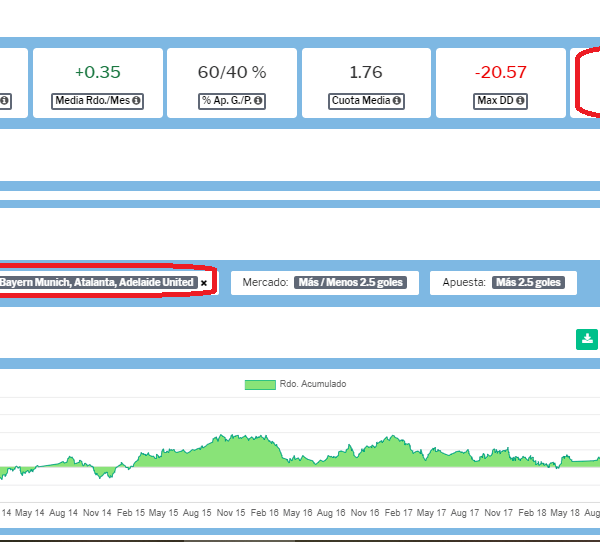Click the Más / Menos 2.5 goles tag
Screen dimensions: 600x542
coord(350,283)
